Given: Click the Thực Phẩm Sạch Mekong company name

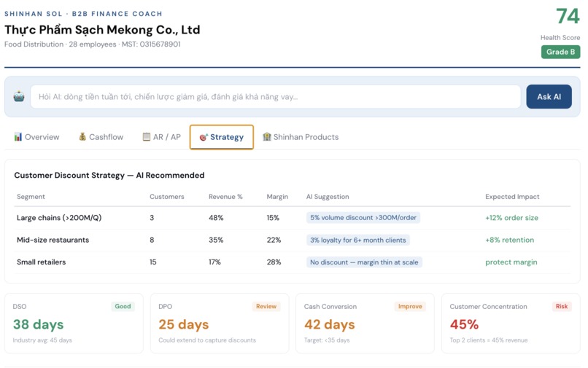Looking at the screenshot, I should pos(102,30).
